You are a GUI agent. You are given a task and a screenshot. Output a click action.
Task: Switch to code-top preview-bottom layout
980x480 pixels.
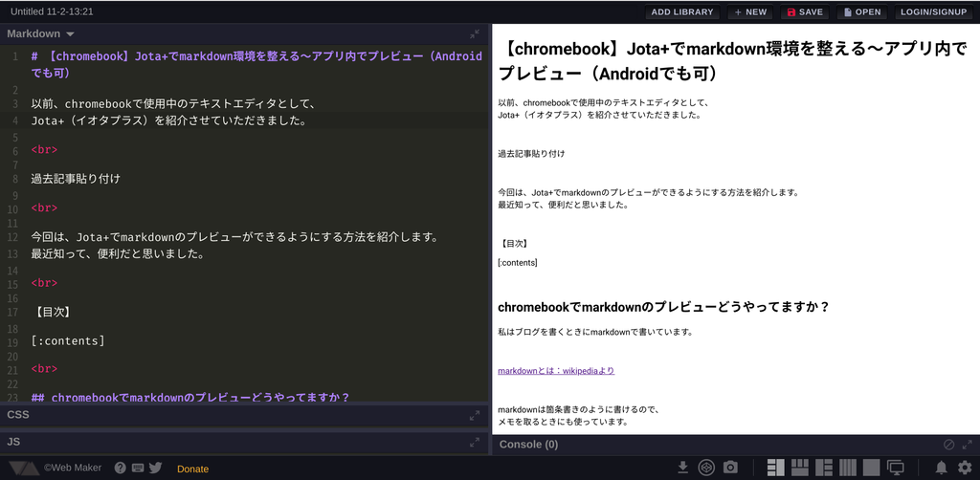(x=800, y=467)
